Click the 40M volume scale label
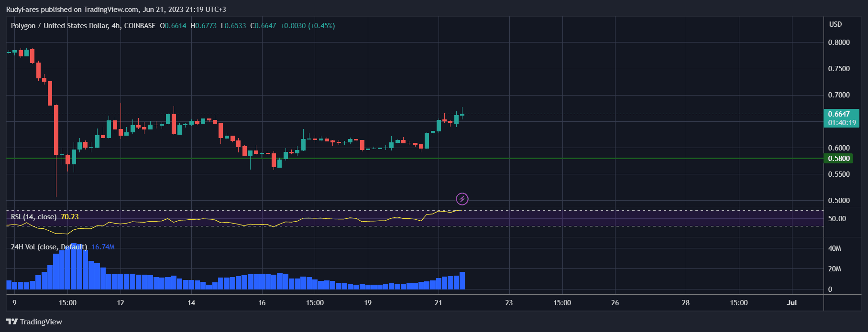 (x=835, y=248)
